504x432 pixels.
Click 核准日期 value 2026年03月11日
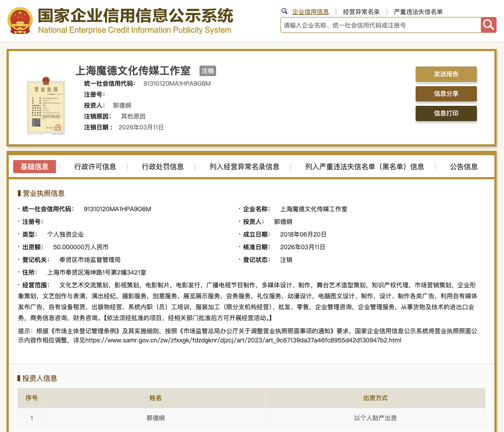click(x=302, y=247)
